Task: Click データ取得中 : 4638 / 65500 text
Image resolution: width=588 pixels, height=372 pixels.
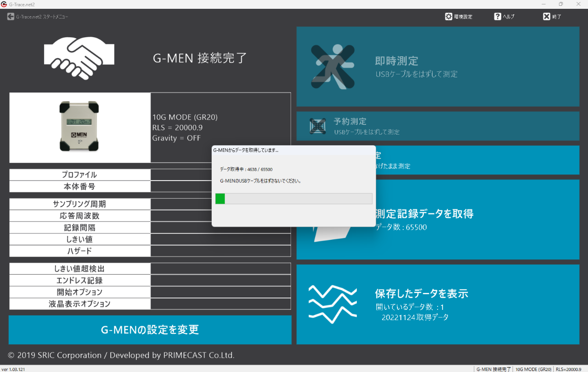Action: tap(246, 169)
